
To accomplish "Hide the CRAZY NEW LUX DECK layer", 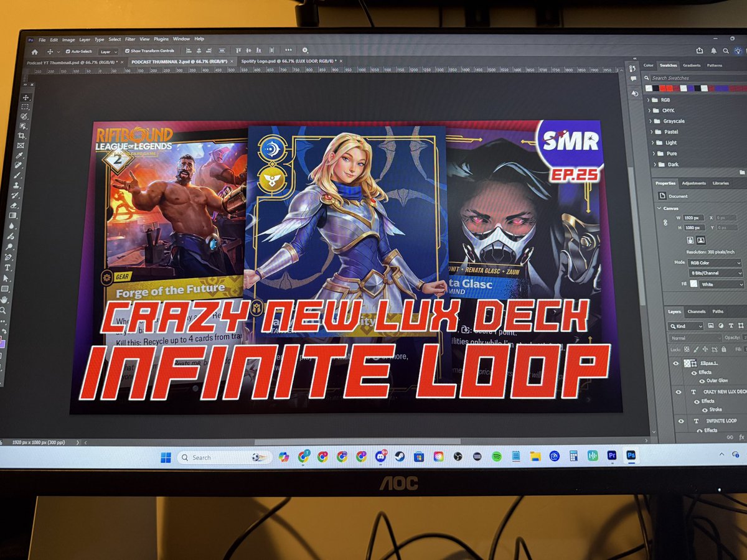I will (x=679, y=392).
